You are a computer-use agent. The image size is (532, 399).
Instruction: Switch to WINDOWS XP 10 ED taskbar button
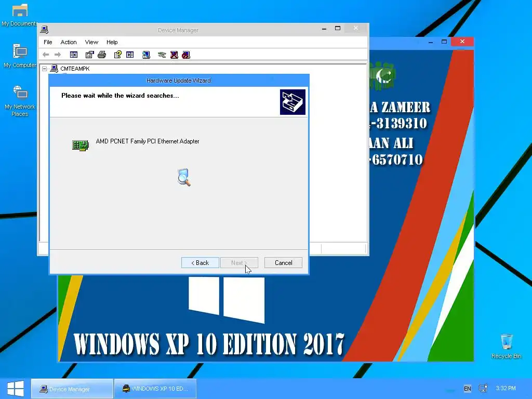(155, 389)
